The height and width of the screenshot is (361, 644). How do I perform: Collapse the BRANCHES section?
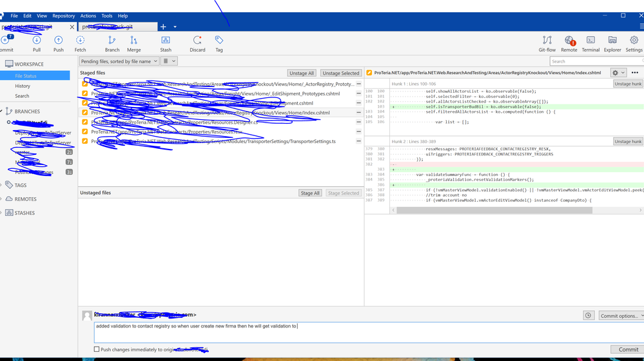pos(2,112)
